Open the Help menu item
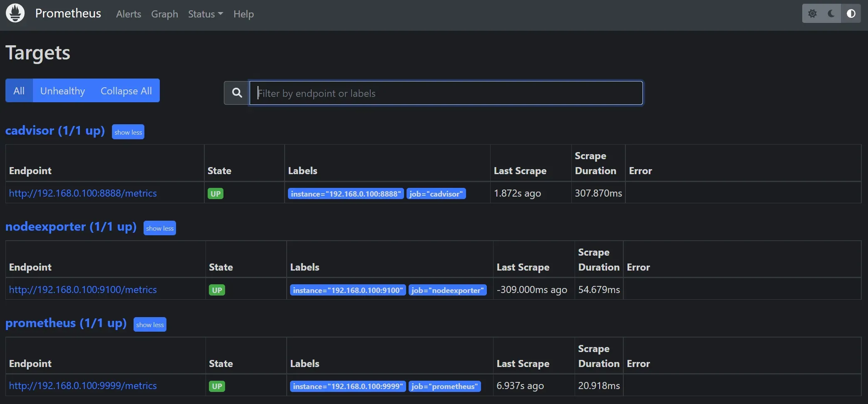This screenshot has height=404, width=868. (x=243, y=14)
